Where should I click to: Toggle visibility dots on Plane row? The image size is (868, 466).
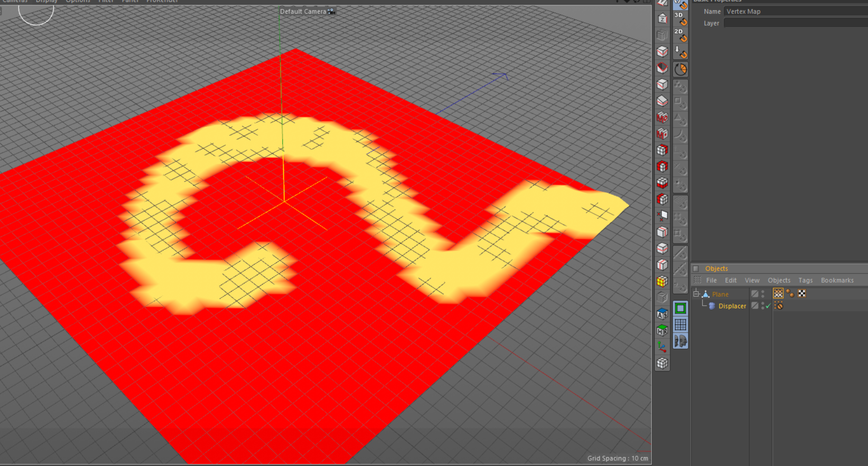pos(763,294)
